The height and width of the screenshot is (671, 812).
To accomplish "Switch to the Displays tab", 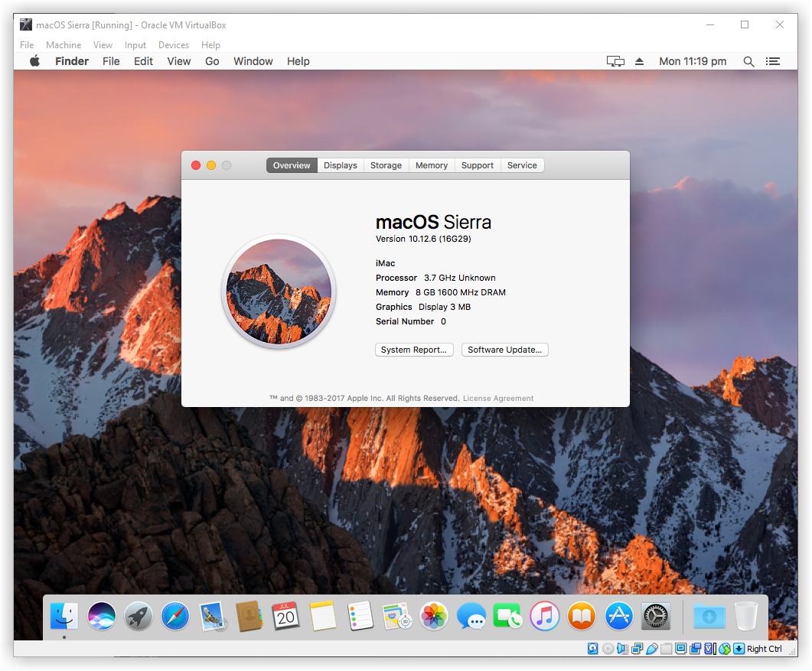I will [x=341, y=165].
